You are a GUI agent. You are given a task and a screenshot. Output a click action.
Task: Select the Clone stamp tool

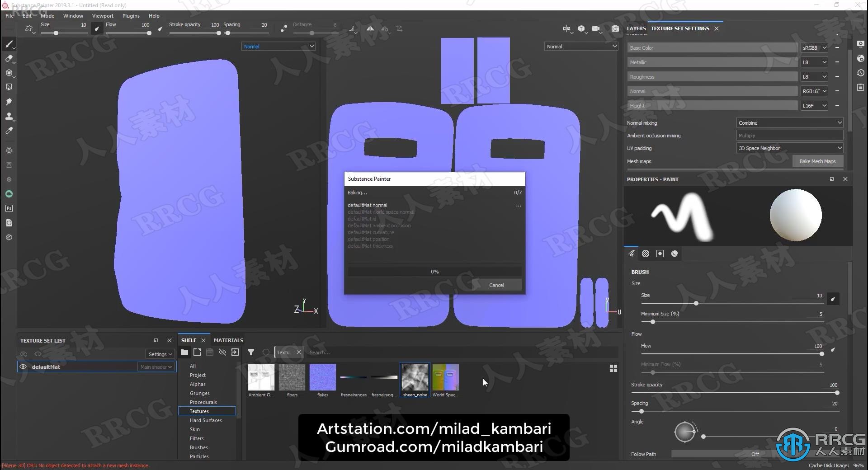pyautogui.click(x=9, y=116)
